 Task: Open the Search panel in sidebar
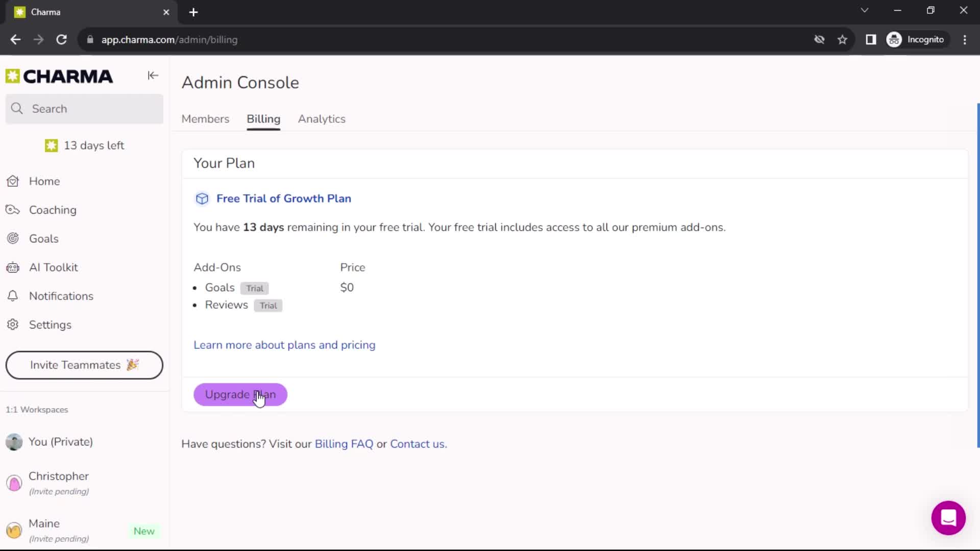[84, 108]
